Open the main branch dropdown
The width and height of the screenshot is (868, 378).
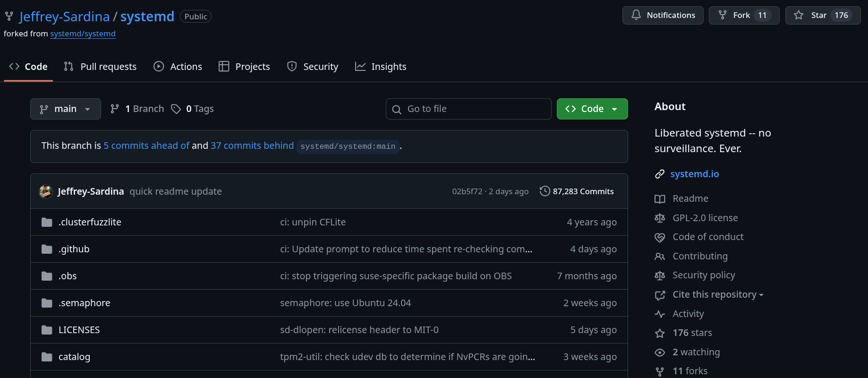click(x=66, y=109)
